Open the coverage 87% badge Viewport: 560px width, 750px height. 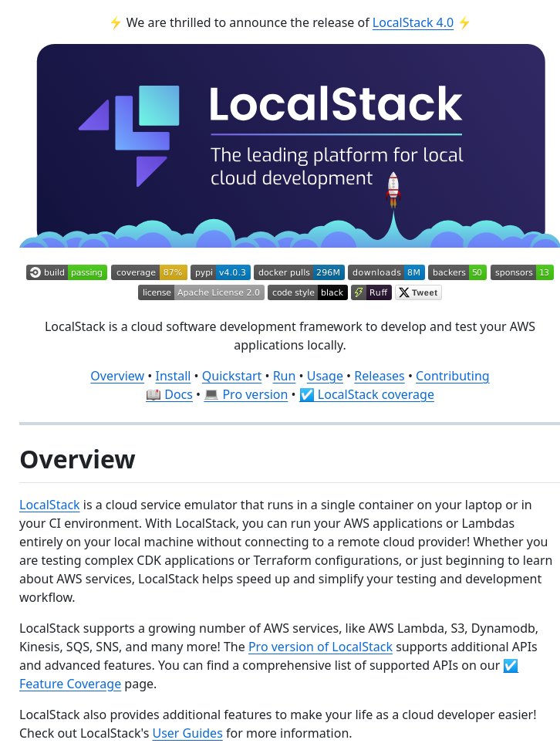pos(149,272)
